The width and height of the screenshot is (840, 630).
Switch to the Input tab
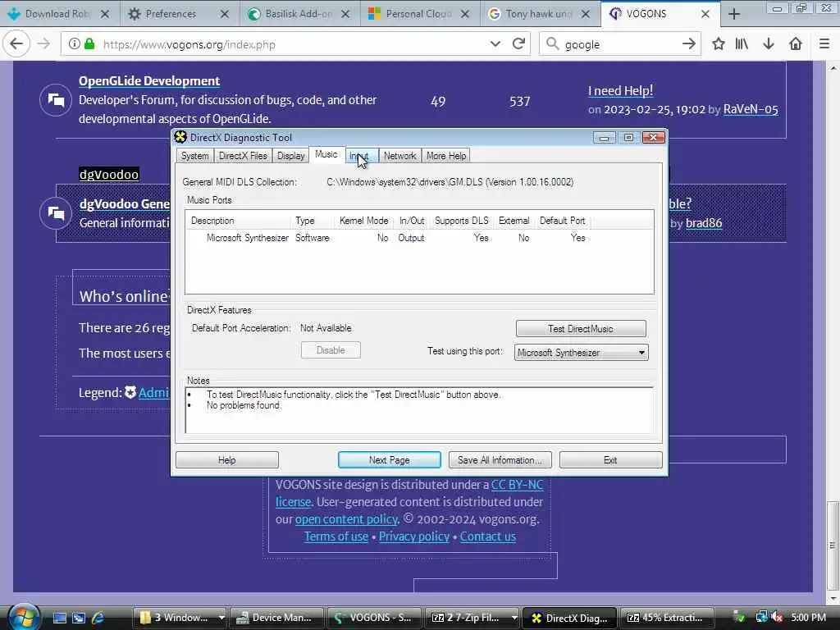(362, 156)
